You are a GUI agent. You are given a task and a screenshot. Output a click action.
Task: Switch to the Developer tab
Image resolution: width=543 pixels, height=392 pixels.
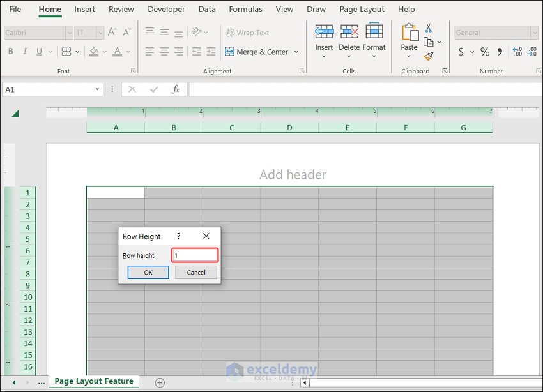(166, 10)
